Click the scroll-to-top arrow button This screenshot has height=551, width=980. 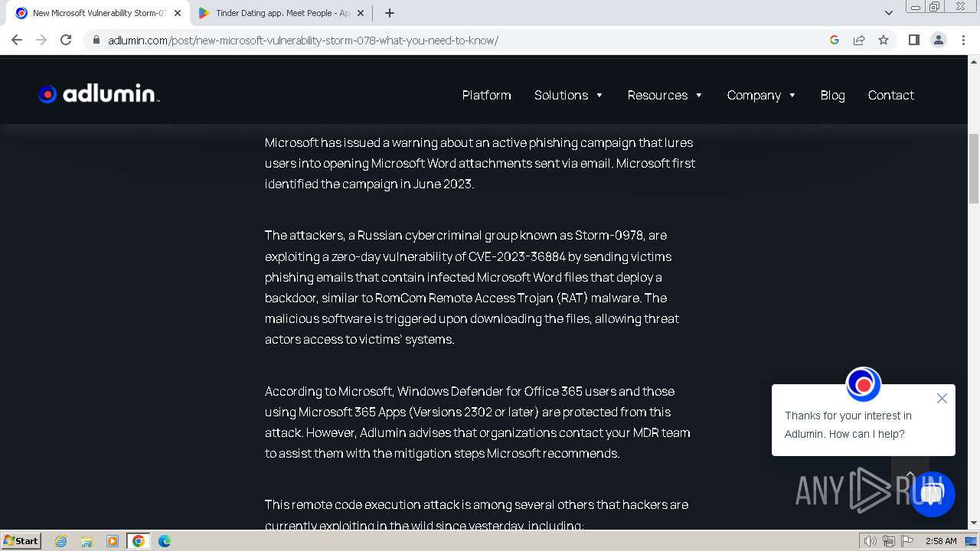[x=910, y=474]
